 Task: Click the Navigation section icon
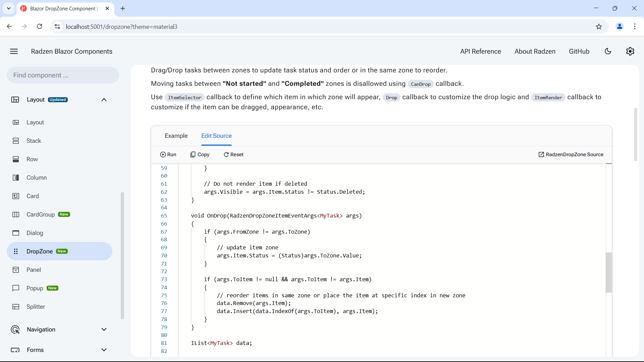click(15, 329)
